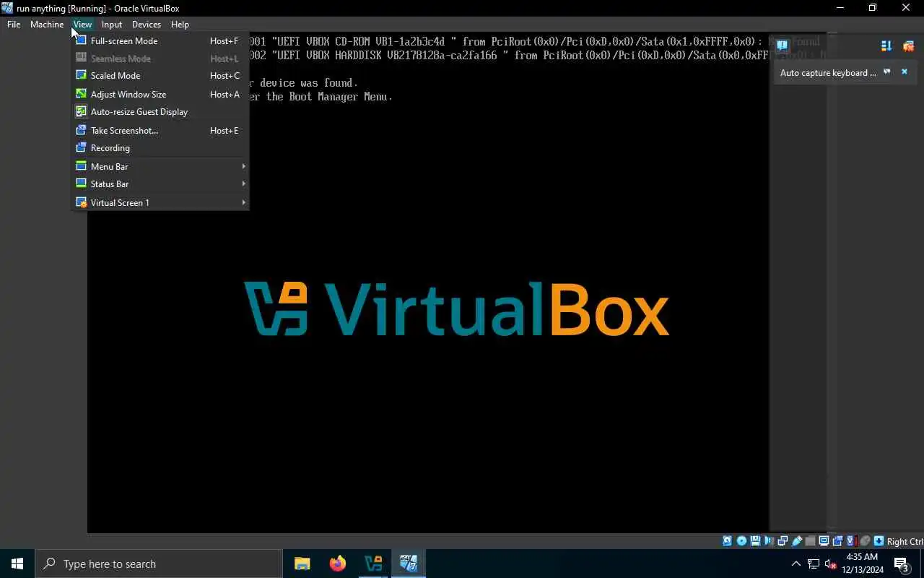This screenshot has width=924, height=578.
Task: Expand the Menu Bar submenu
Action: [x=160, y=166]
